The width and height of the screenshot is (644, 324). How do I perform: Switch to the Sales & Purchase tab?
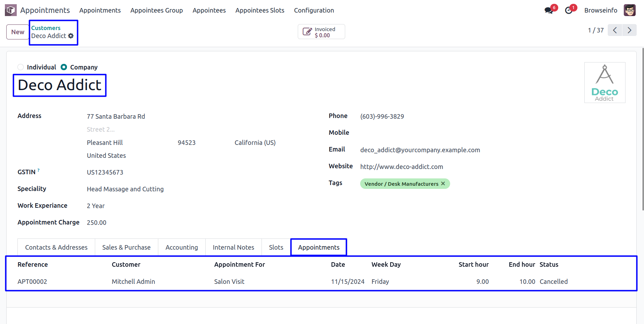pyautogui.click(x=126, y=247)
